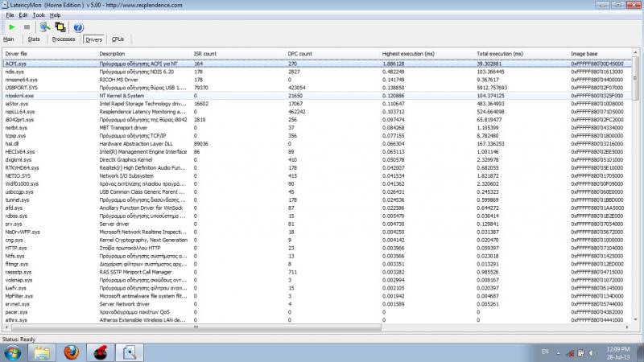Viewport: 644px width, 362px height.
Task: Sort by Highest execution (ms) column
Action: pyautogui.click(x=411, y=54)
